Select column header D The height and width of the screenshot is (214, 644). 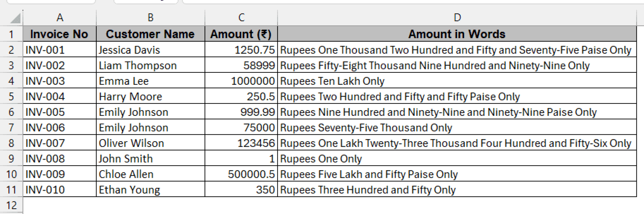456,18
